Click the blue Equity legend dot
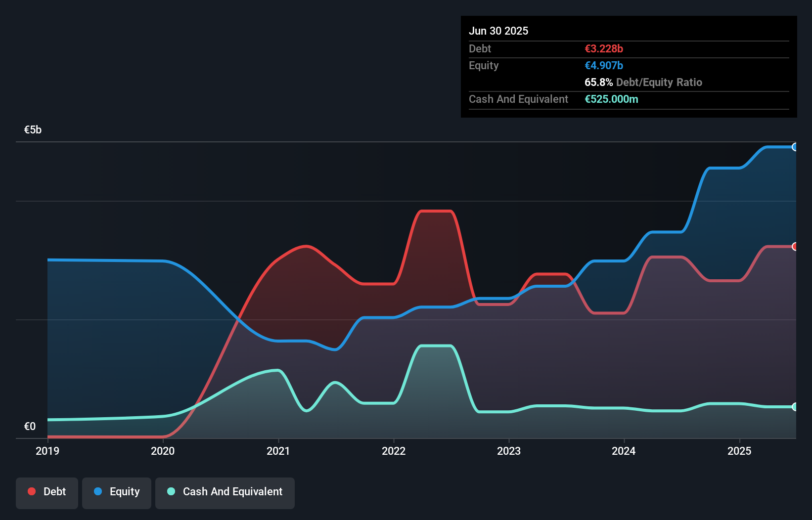The height and width of the screenshot is (520, 812). (98, 491)
